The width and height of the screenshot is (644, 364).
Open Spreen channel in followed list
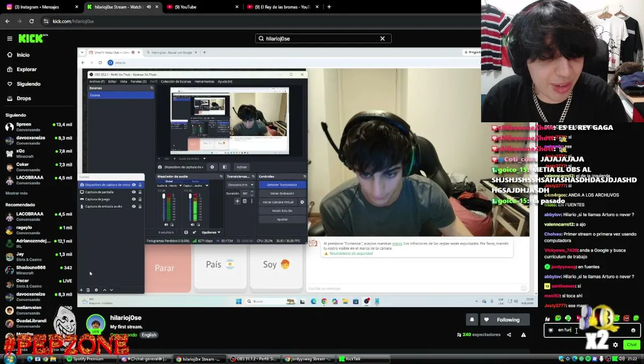point(38,127)
